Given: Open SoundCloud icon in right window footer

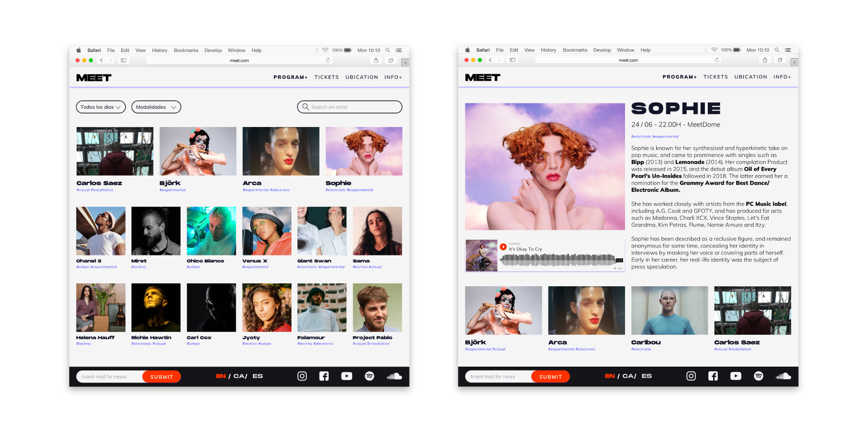Looking at the screenshot, I should [x=783, y=376].
